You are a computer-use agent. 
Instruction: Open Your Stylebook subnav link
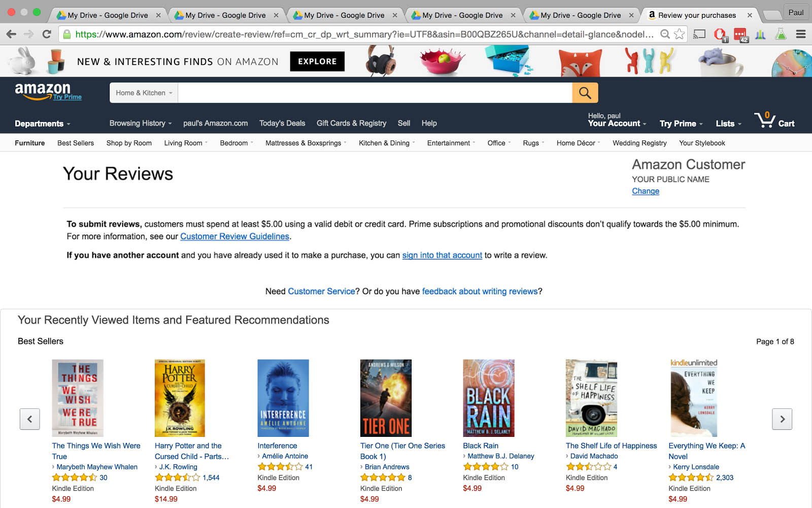click(702, 143)
